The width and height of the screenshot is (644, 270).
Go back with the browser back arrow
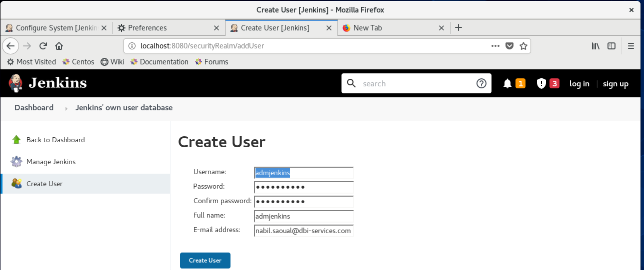[x=11, y=46]
